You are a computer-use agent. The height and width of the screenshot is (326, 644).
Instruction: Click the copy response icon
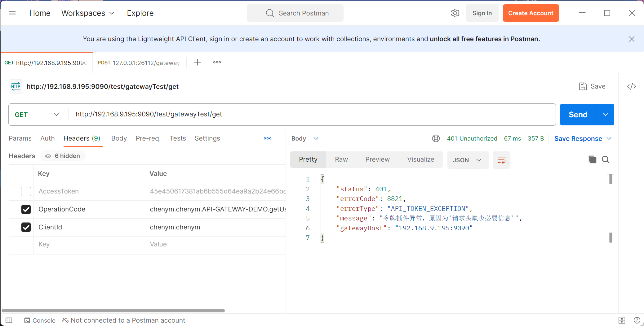click(x=592, y=159)
